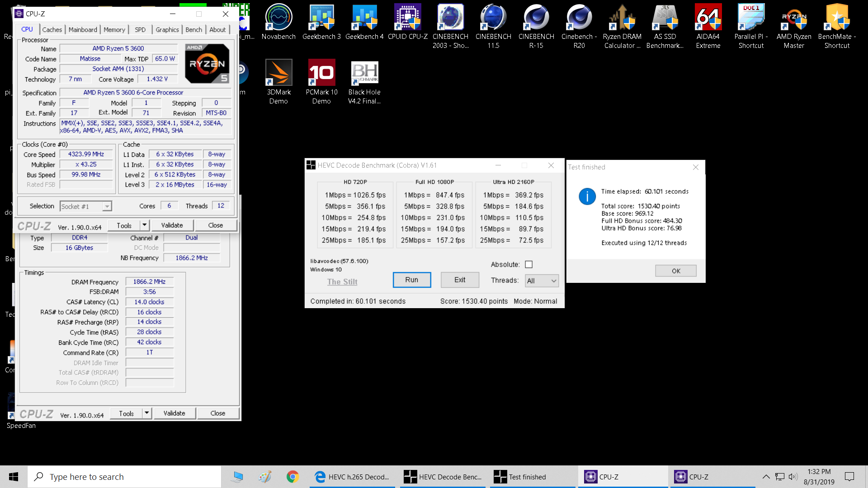Open the Parallel PI shortcut icon

pyautogui.click(x=751, y=26)
